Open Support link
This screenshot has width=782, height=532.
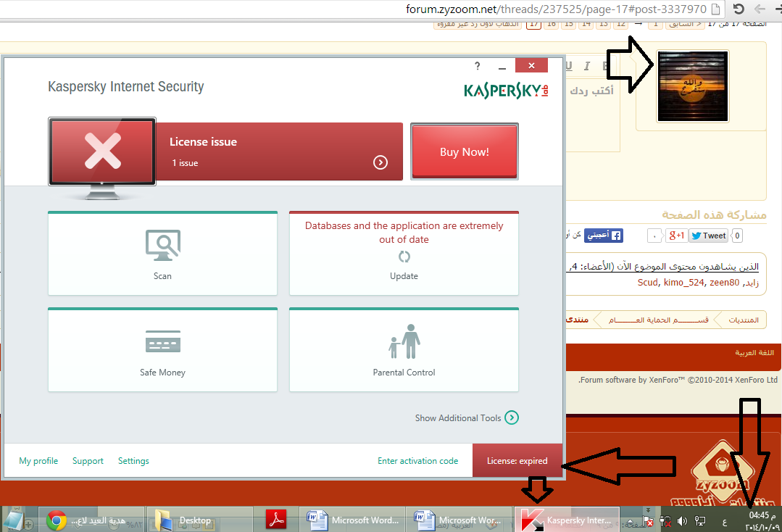88,461
